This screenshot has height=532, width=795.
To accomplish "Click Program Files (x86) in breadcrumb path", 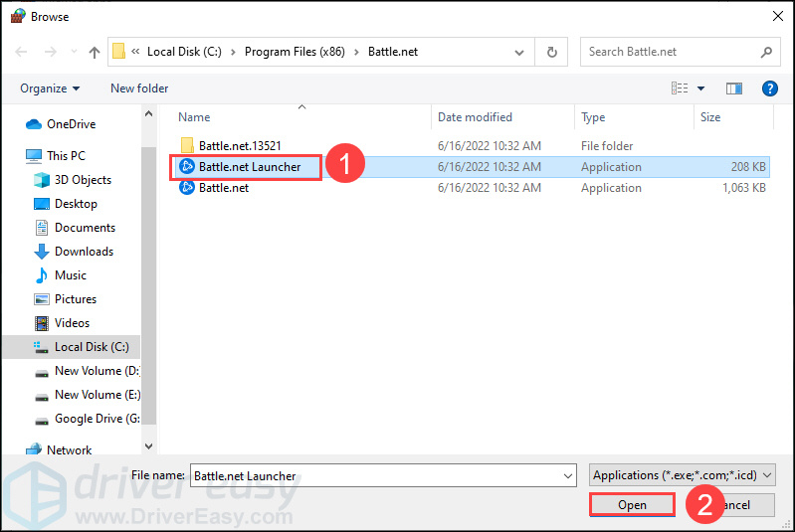I will [x=297, y=52].
